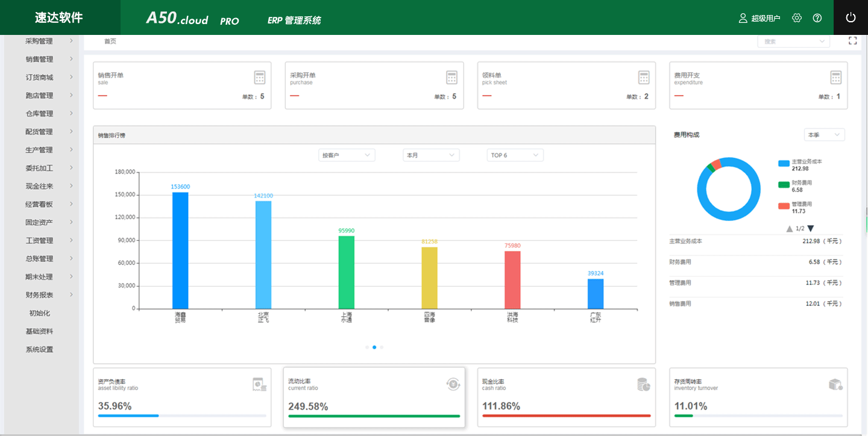
Task: Click the calculator icon on the 销售开单 card
Action: [259, 77]
